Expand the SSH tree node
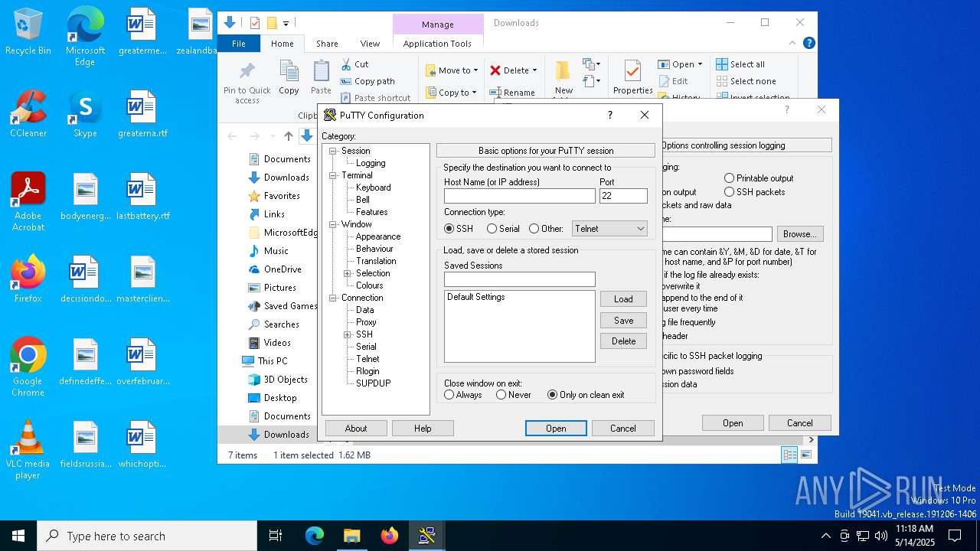 pos(348,334)
